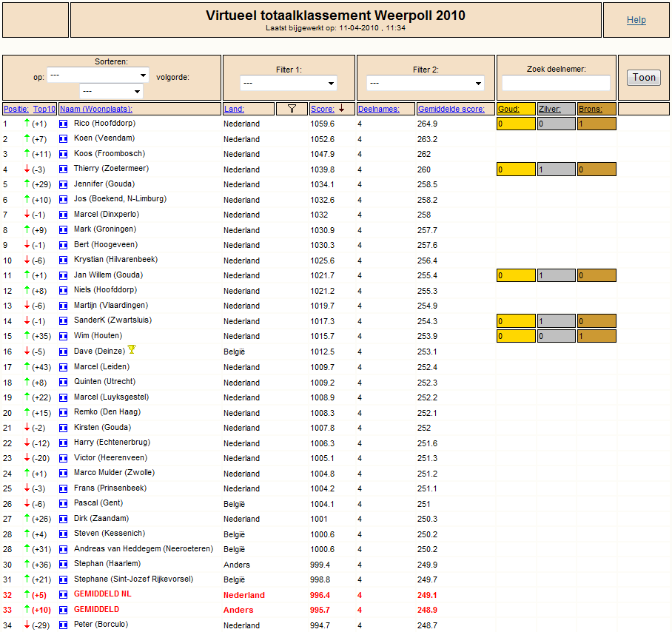Click the red sort arrow next to Score
This screenshot has width=672, height=632.
click(342, 108)
